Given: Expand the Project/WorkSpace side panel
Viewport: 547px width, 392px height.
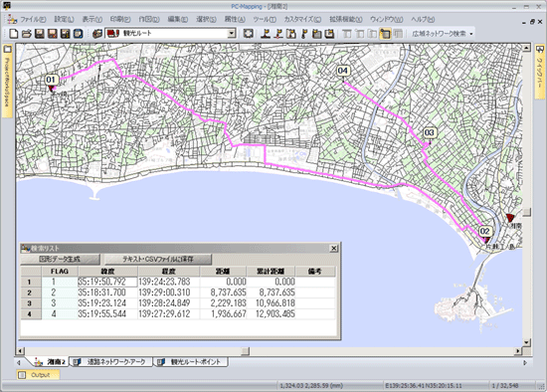Looking at the screenshot, I should click(7, 81).
